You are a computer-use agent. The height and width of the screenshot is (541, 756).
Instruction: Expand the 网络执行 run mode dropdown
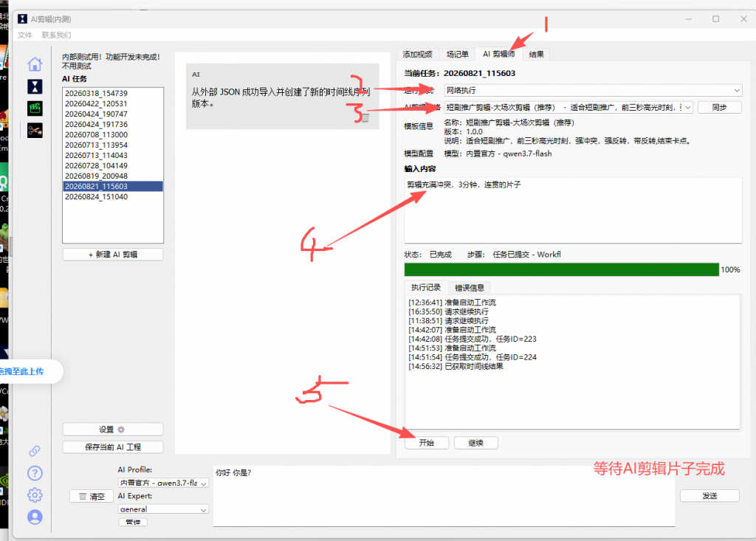(593, 90)
